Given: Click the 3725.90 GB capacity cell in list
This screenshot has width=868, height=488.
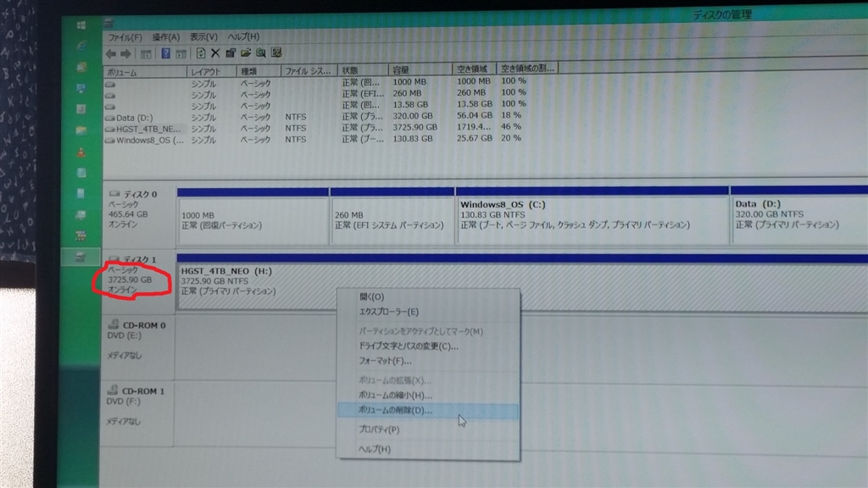Looking at the screenshot, I should [x=415, y=127].
